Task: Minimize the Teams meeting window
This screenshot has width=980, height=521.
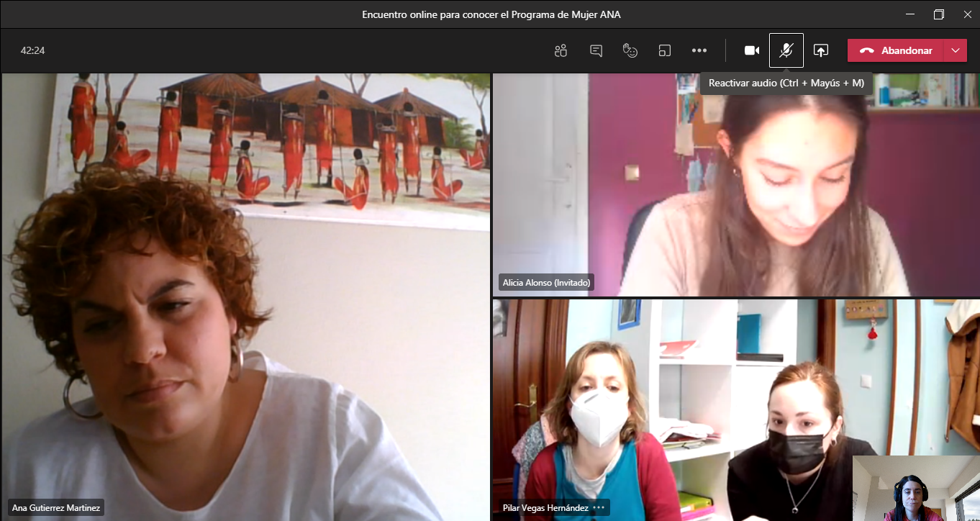Action: (x=910, y=14)
